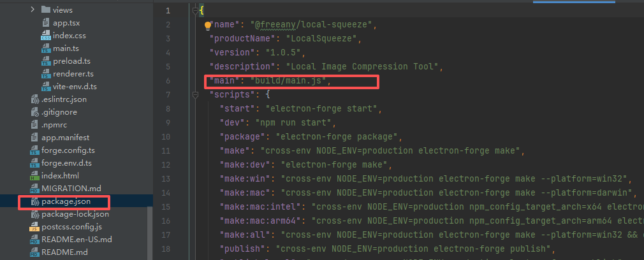Viewport: 644px width, 260px height.
Task: Click the CSS file icon of index.css
Action: [x=45, y=36]
